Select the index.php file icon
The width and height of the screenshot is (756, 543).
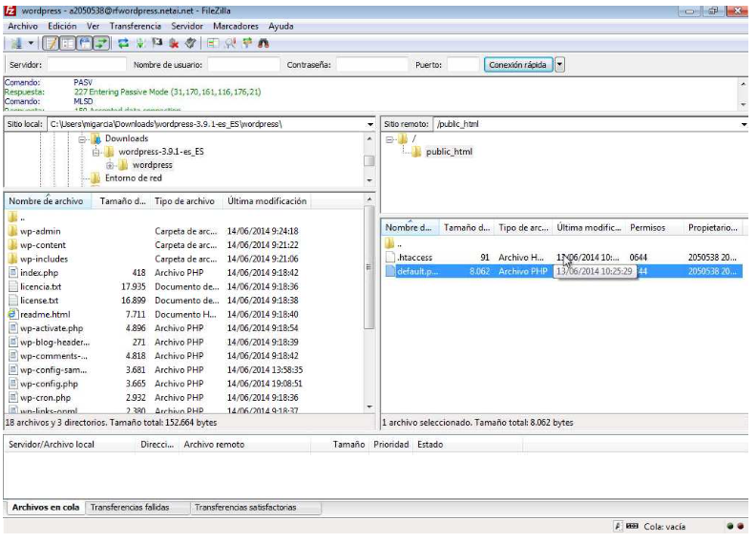coord(13,273)
